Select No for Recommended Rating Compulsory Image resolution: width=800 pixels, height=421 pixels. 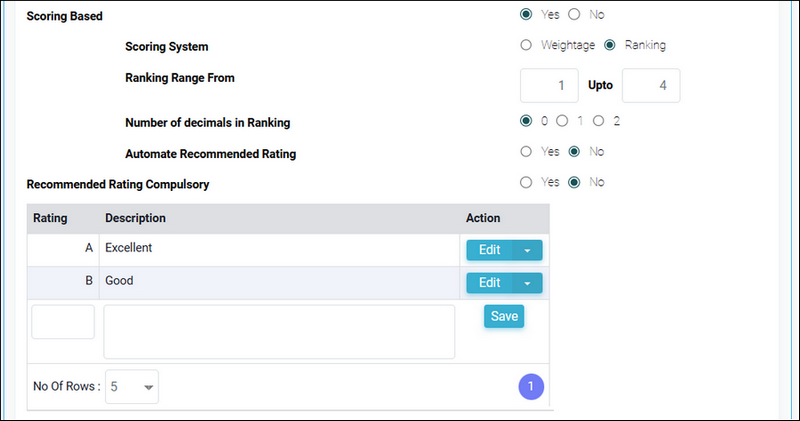pyautogui.click(x=574, y=183)
